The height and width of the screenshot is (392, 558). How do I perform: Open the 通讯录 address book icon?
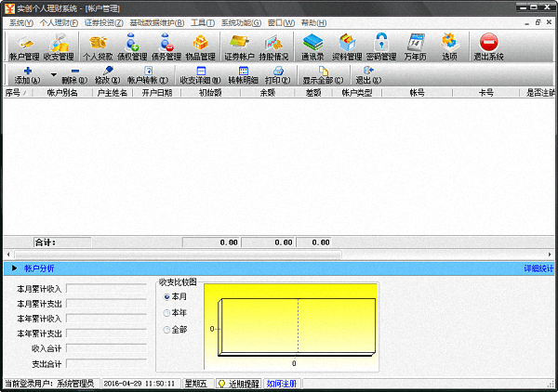point(312,46)
